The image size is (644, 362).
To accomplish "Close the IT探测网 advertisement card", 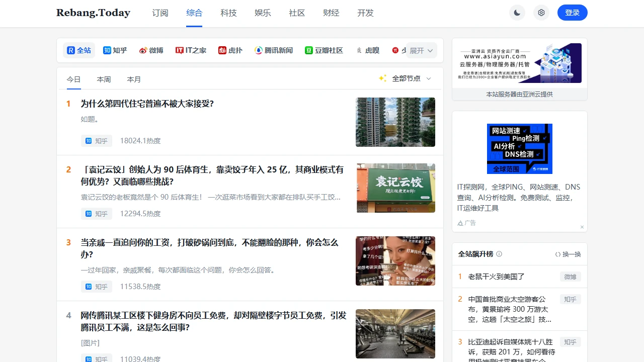I will [x=582, y=227].
